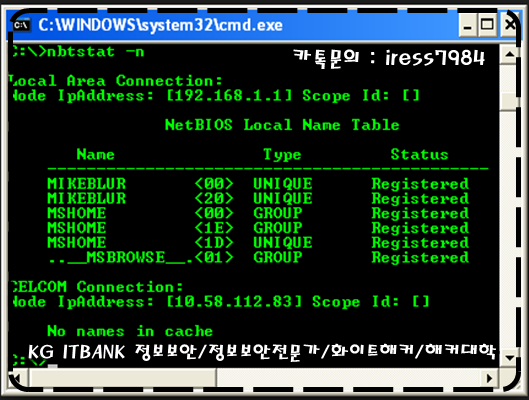Click UNIQUE type in the <20> row

pos(283,198)
